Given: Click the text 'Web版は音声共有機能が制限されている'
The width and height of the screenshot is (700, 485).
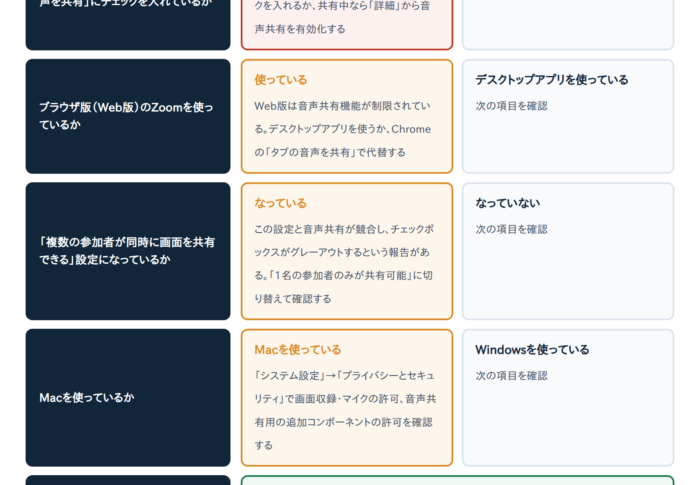Looking at the screenshot, I should pos(342,117).
